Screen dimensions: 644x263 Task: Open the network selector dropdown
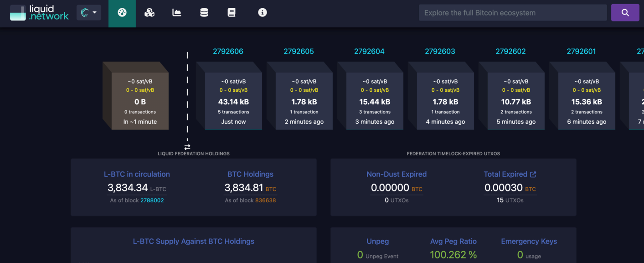point(88,13)
